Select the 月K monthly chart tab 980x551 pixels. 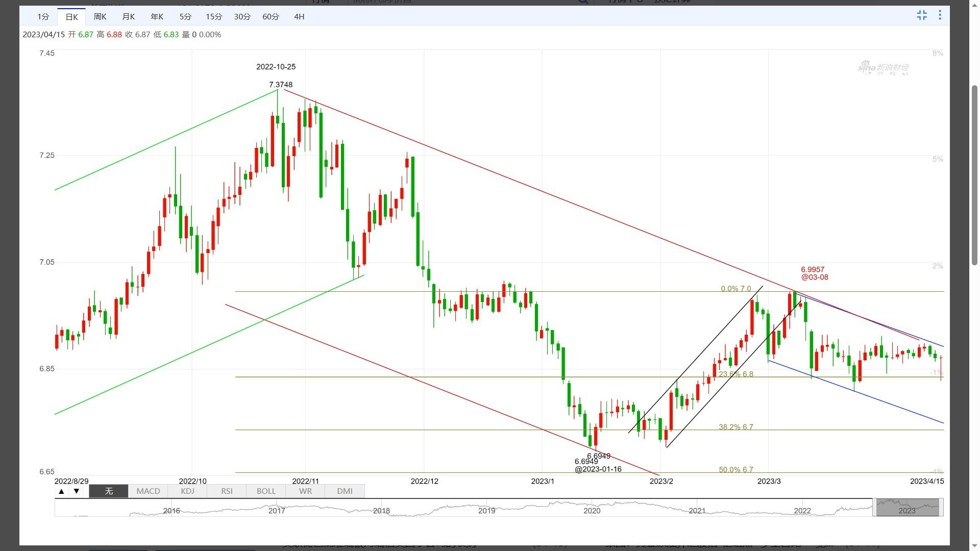tap(129, 17)
